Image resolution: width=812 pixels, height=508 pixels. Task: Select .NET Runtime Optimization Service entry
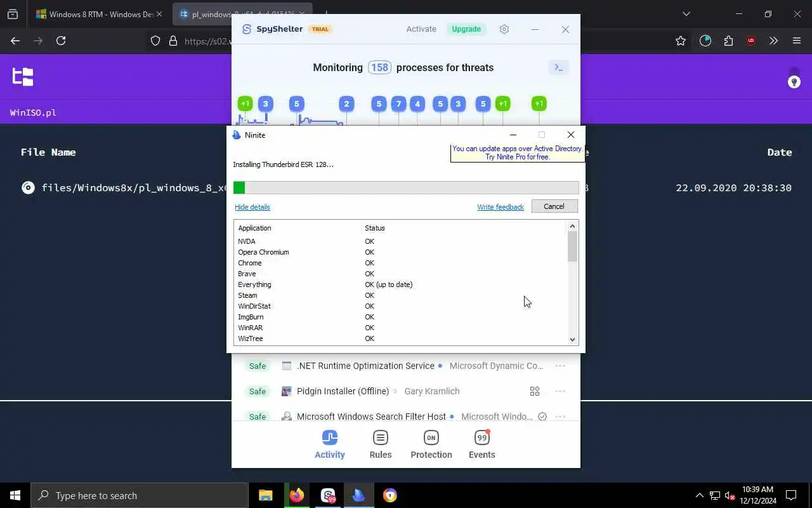click(365, 366)
